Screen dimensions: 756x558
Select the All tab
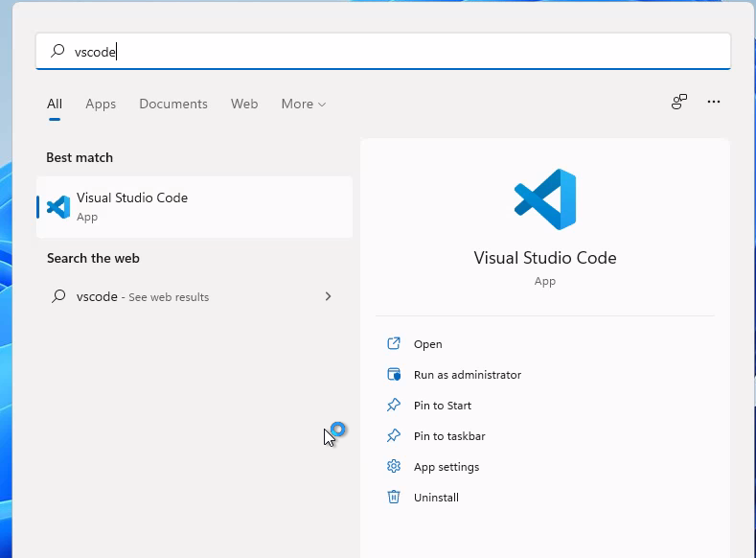55,104
